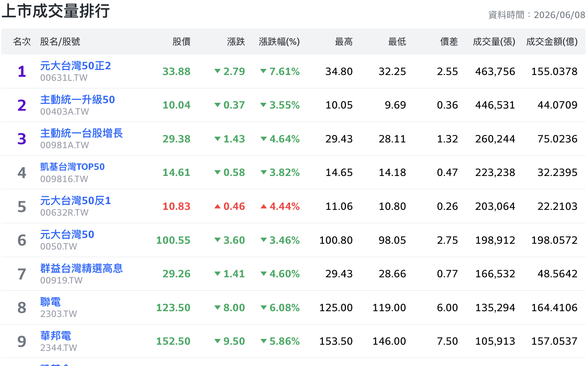
Task: Click the 成交量(張) column header
Action: pos(494,42)
